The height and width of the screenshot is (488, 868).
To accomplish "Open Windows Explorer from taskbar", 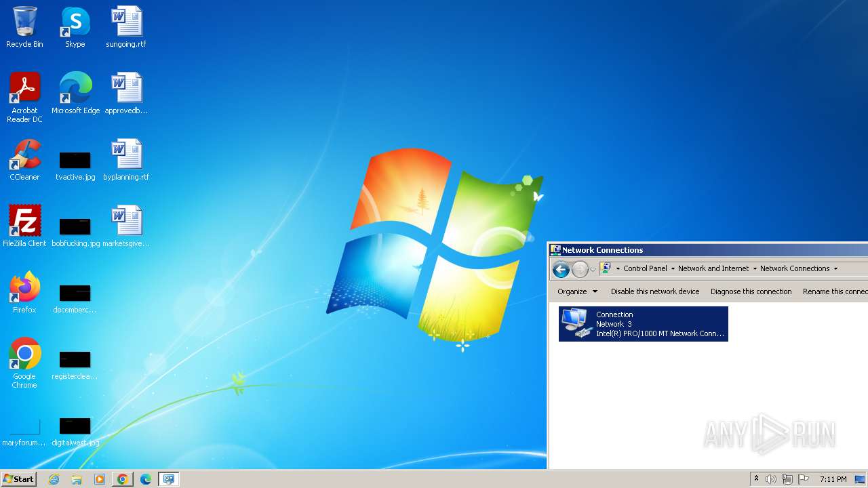I will 77,479.
